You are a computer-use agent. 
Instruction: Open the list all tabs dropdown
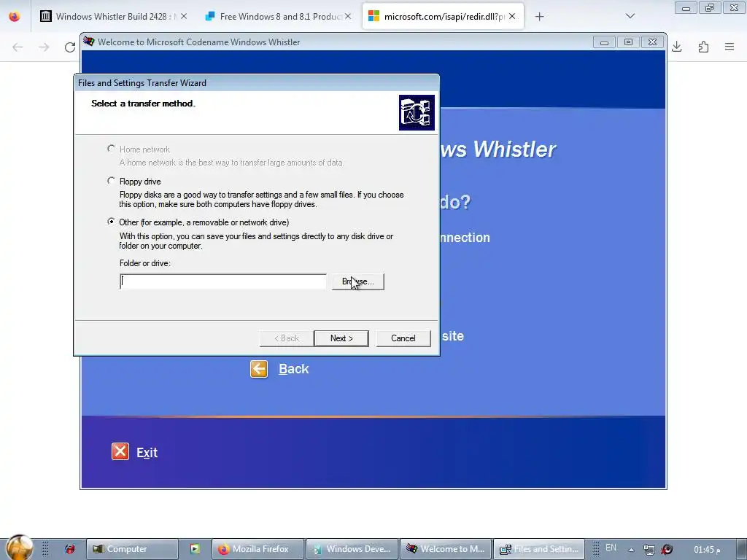point(630,16)
